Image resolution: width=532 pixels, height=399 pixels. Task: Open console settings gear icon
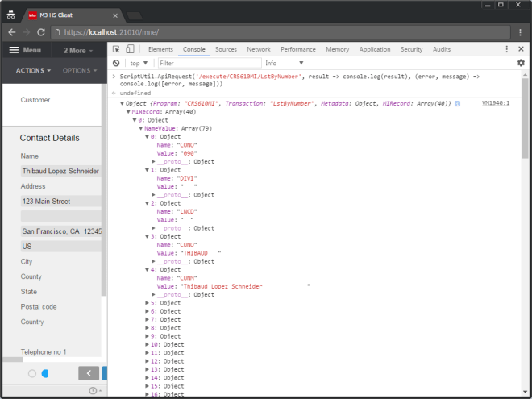pyautogui.click(x=521, y=63)
